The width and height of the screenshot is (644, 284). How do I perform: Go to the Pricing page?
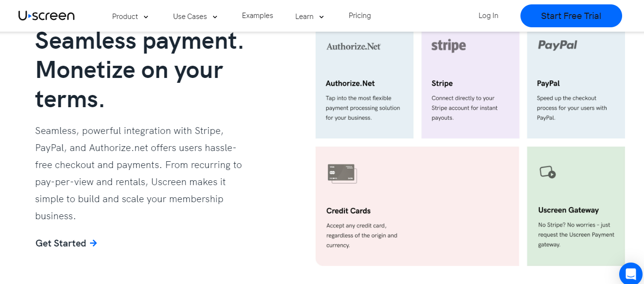pos(359,15)
